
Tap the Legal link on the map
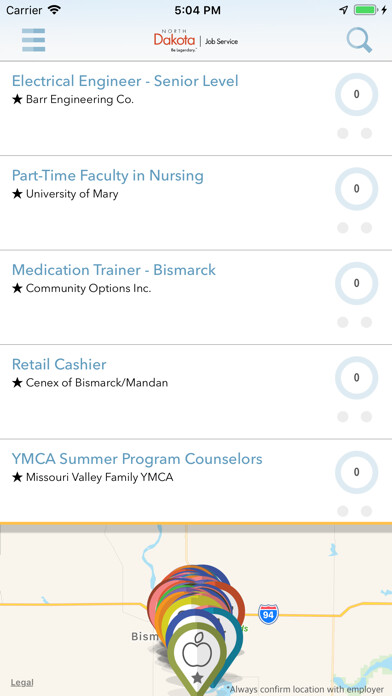click(x=22, y=682)
